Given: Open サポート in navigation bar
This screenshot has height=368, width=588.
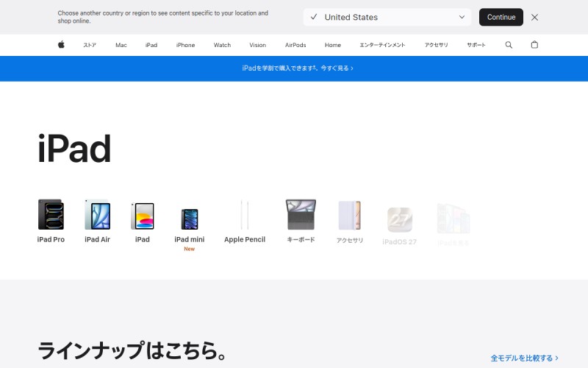Looking at the screenshot, I should [476, 45].
